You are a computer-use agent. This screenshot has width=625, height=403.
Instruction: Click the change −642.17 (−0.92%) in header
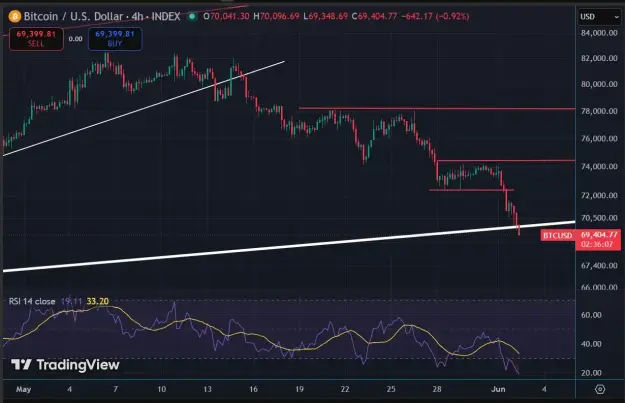click(435, 16)
